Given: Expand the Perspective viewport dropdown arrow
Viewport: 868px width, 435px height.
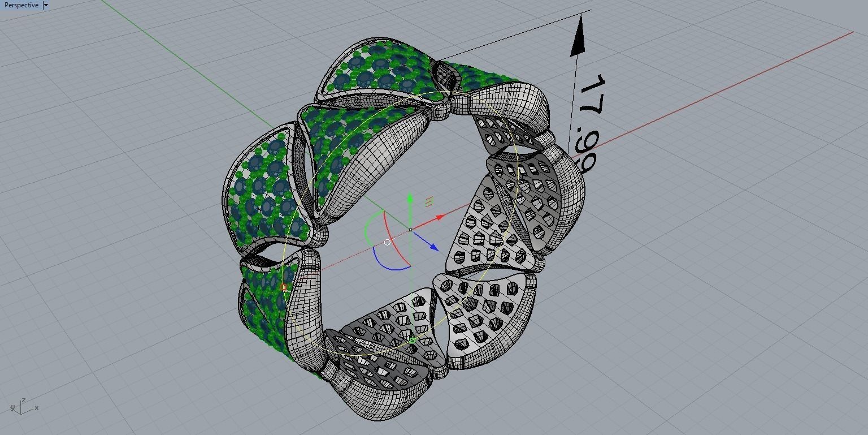Looking at the screenshot, I should click(46, 5).
